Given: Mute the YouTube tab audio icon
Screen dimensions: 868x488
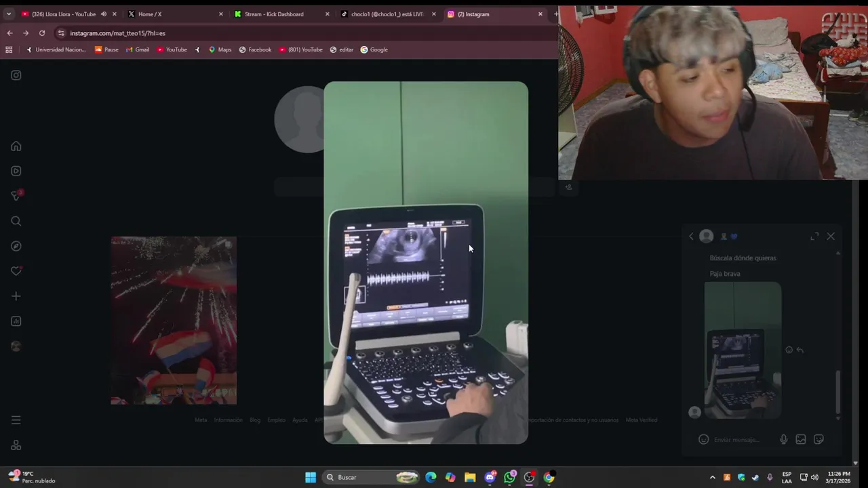Looking at the screenshot, I should pyautogui.click(x=104, y=14).
